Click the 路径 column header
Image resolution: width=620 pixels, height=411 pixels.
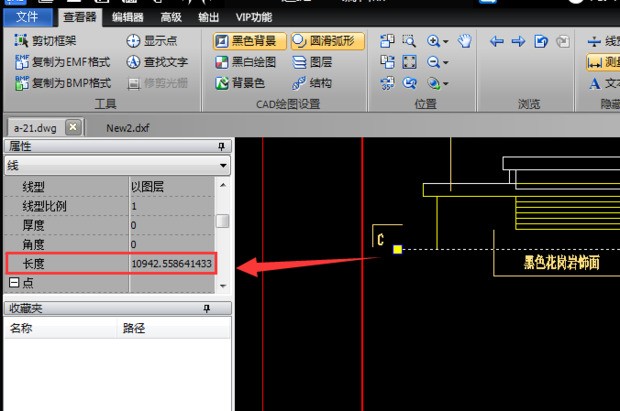click(x=174, y=328)
